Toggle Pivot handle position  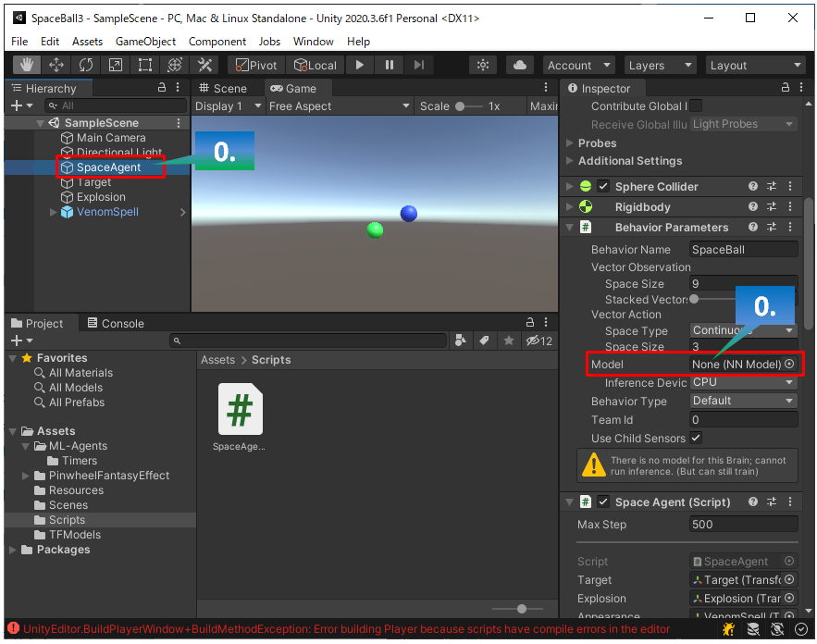click(257, 65)
